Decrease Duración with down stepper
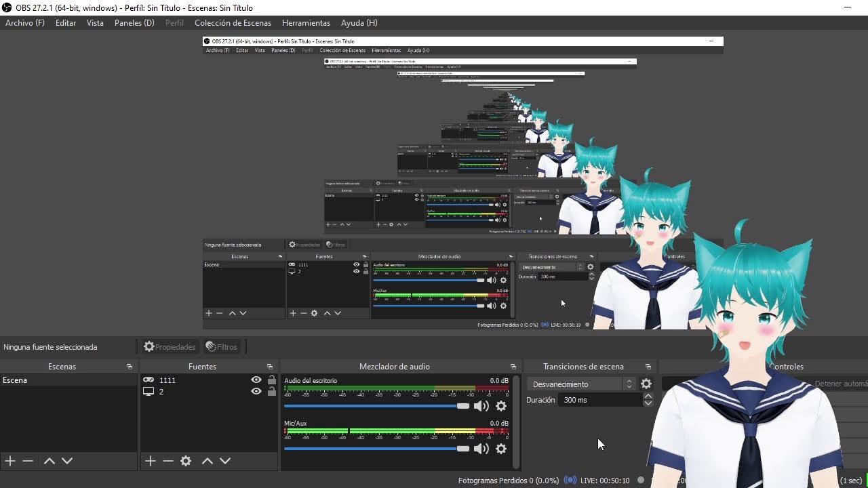 point(648,403)
